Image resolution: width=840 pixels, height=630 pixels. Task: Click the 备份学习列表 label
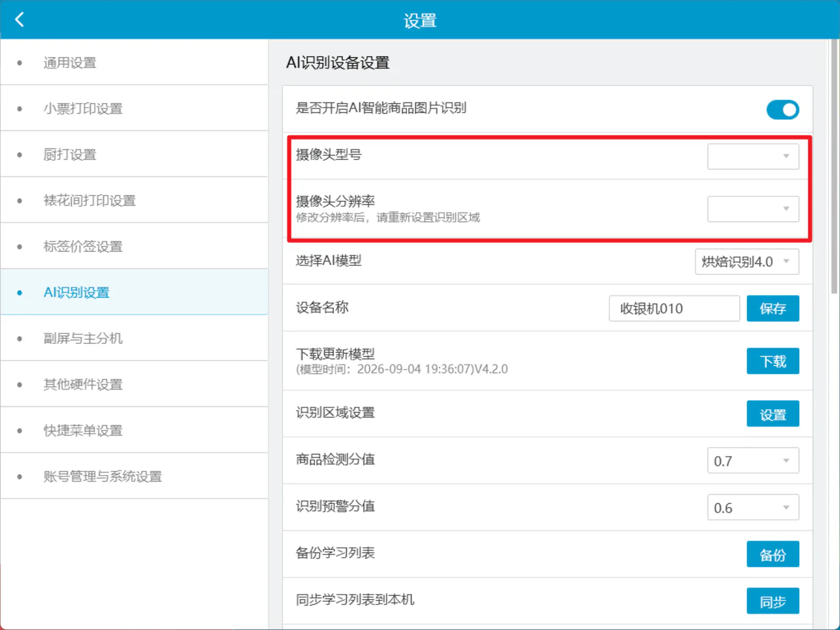(x=335, y=553)
